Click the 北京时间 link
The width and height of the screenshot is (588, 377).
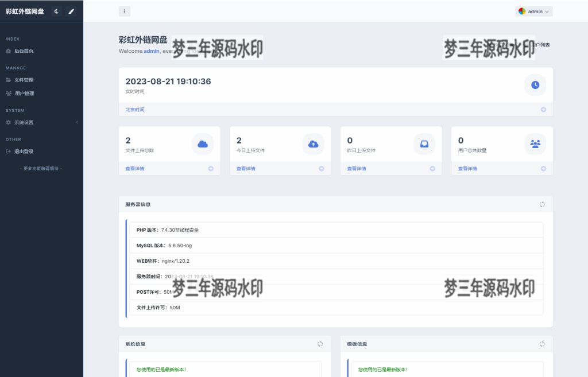135,110
